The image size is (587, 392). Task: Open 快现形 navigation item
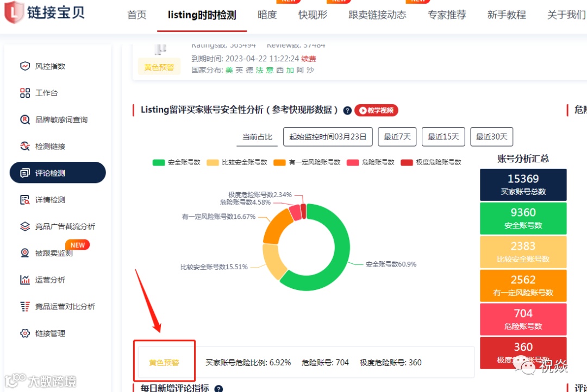pos(313,15)
